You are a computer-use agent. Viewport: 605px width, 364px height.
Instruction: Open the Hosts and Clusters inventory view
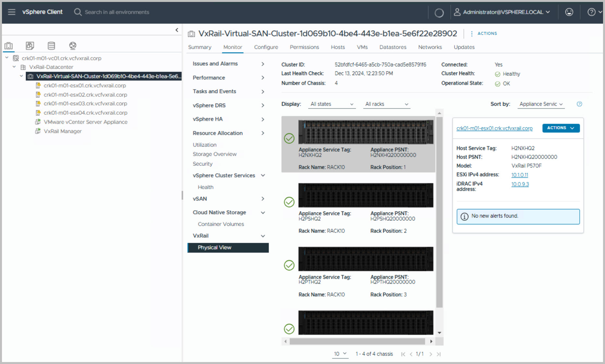(9, 46)
